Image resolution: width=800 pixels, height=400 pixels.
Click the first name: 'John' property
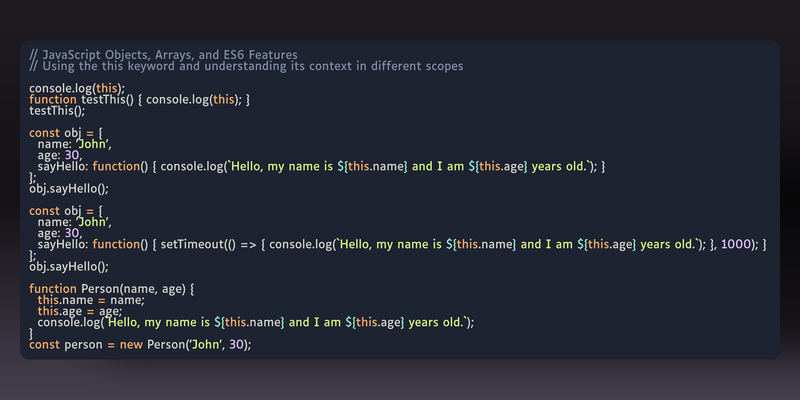pyautogui.click(x=74, y=144)
